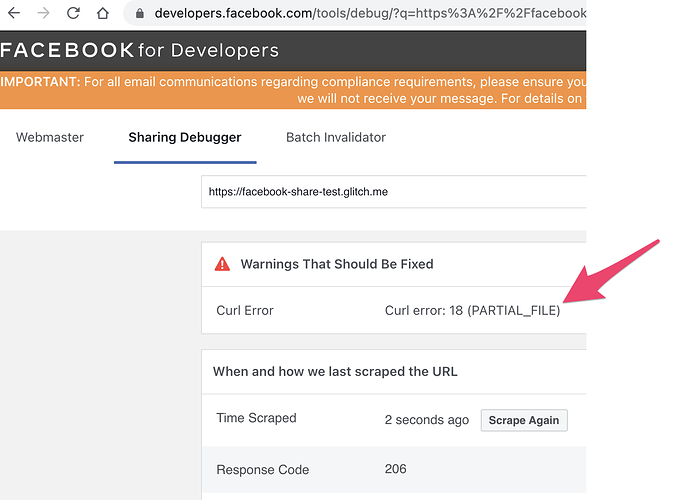Click the response code value 206

[x=395, y=469]
